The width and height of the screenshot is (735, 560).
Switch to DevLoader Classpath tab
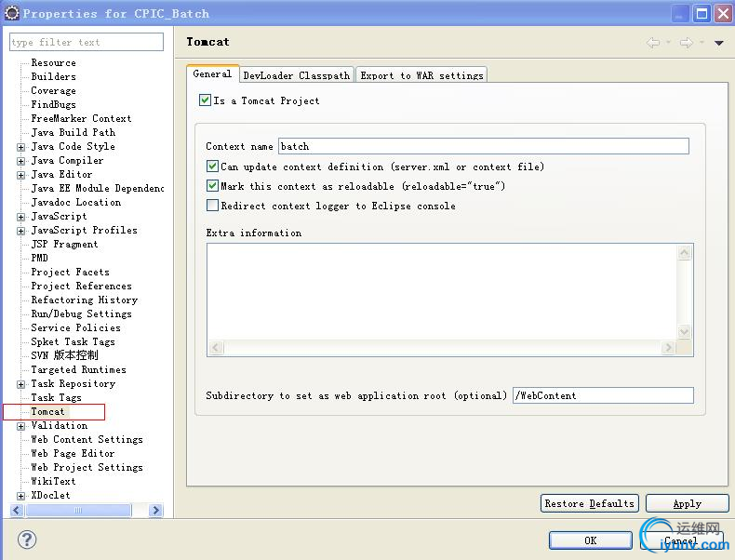coord(296,75)
